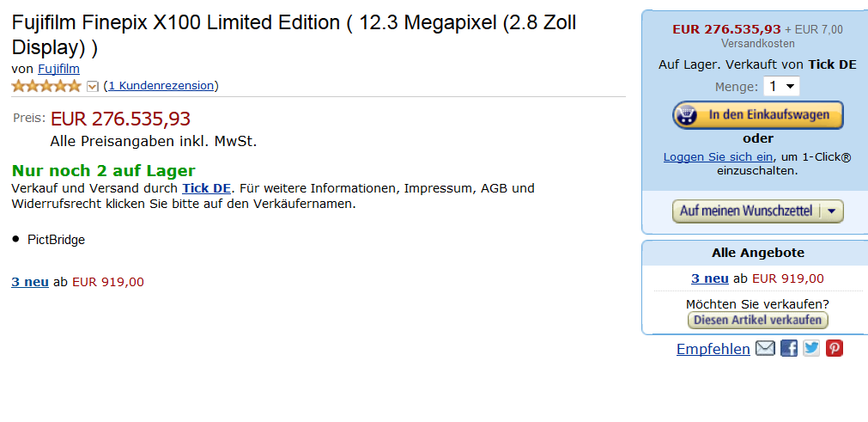The image size is (868, 422).
Task: Click the '3 neu' link below PictBridge
Action: point(30,282)
